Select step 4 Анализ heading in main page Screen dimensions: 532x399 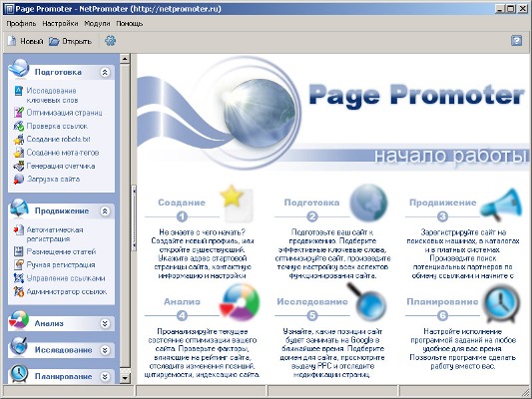(182, 301)
